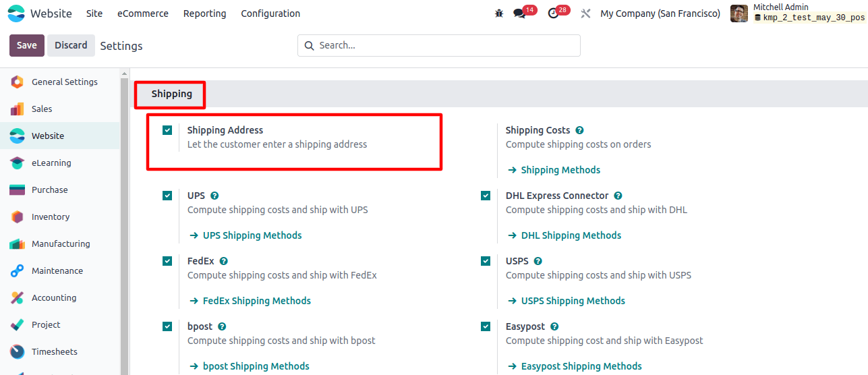
Task: Focus the settings Search field
Action: (x=439, y=46)
